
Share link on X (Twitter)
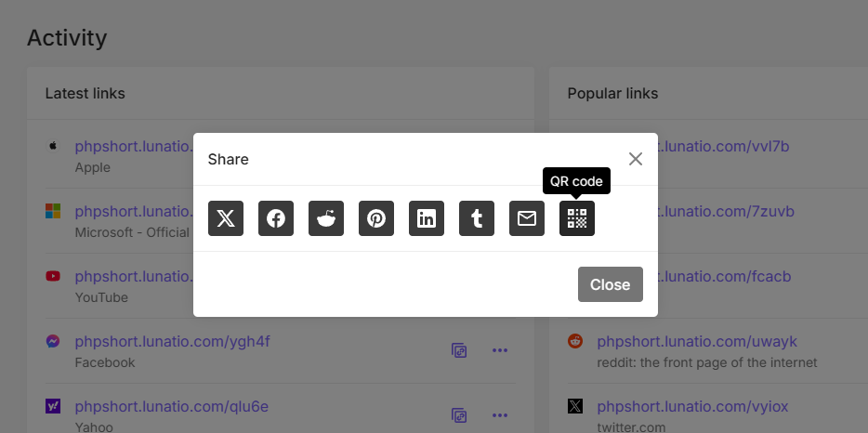pyautogui.click(x=226, y=218)
